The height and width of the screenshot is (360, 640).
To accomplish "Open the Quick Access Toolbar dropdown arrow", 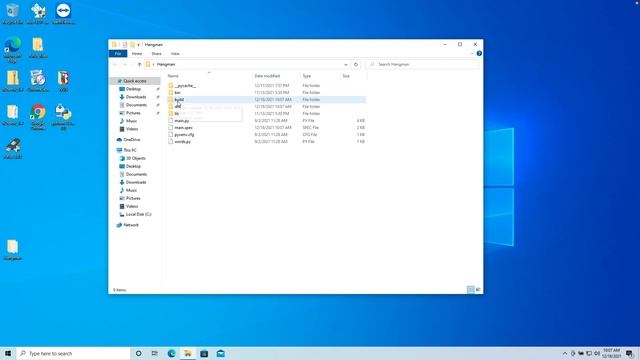I will point(138,44).
